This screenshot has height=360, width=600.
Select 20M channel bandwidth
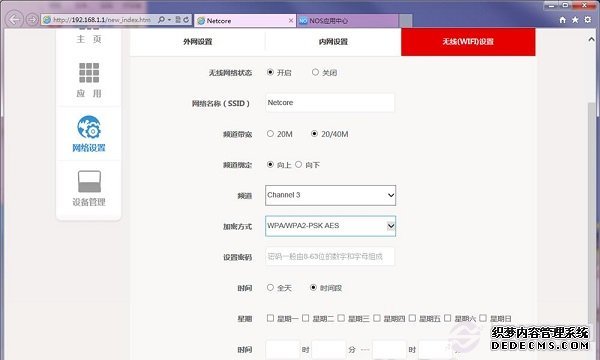(270, 134)
